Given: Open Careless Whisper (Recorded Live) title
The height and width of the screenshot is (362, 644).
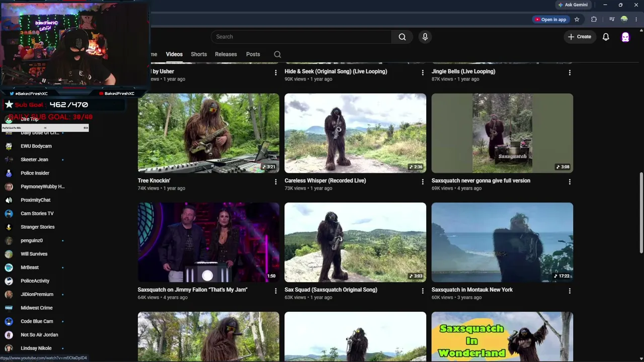Looking at the screenshot, I should click(325, 180).
